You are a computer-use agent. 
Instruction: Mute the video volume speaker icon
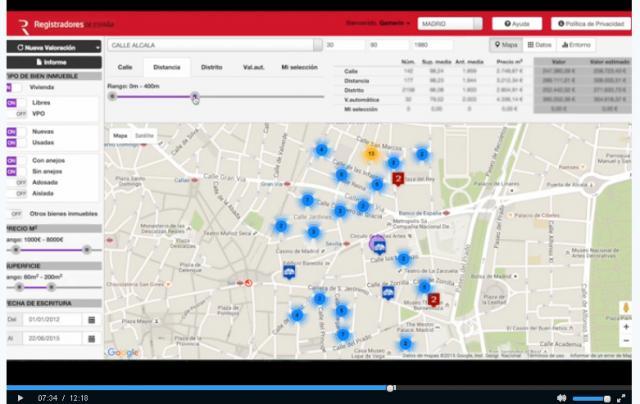tap(562, 398)
